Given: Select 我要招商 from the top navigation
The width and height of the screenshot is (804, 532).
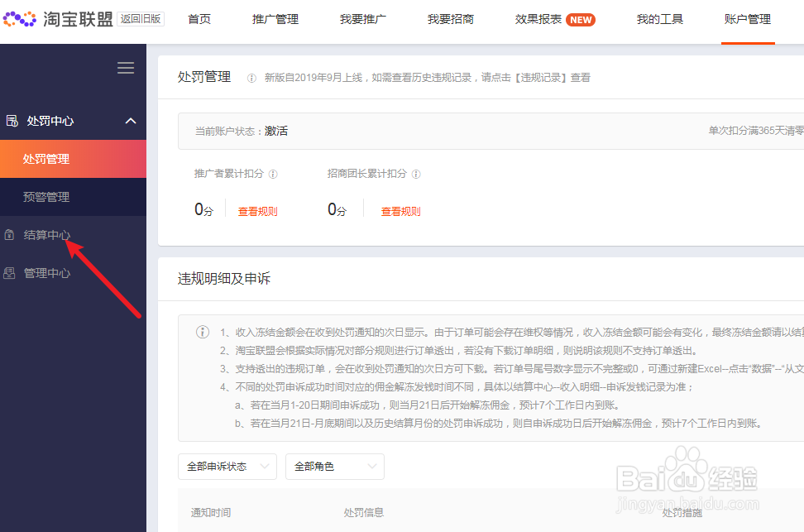Looking at the screenshot, I should coord(449,19).
